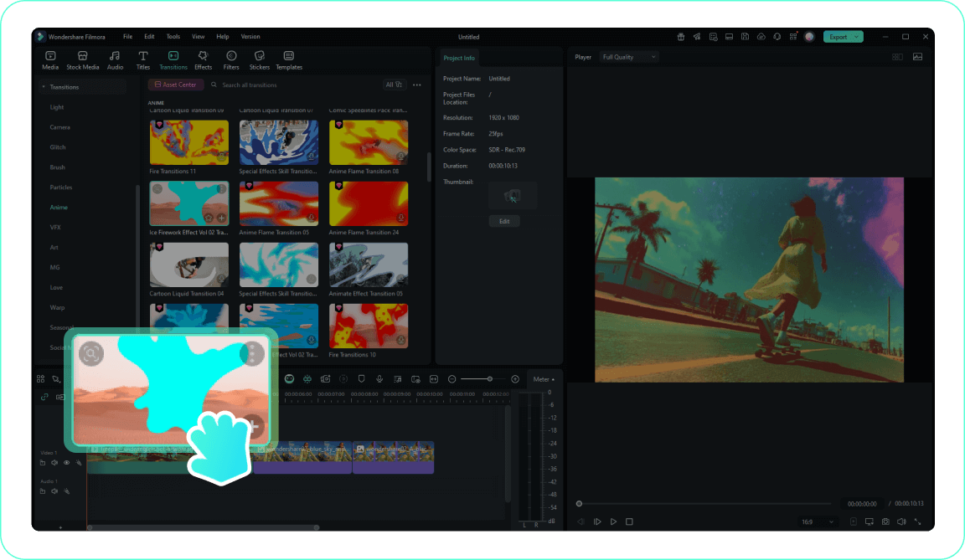
Task: Click the Edit thumbnail button
Action: coord(504,221)
